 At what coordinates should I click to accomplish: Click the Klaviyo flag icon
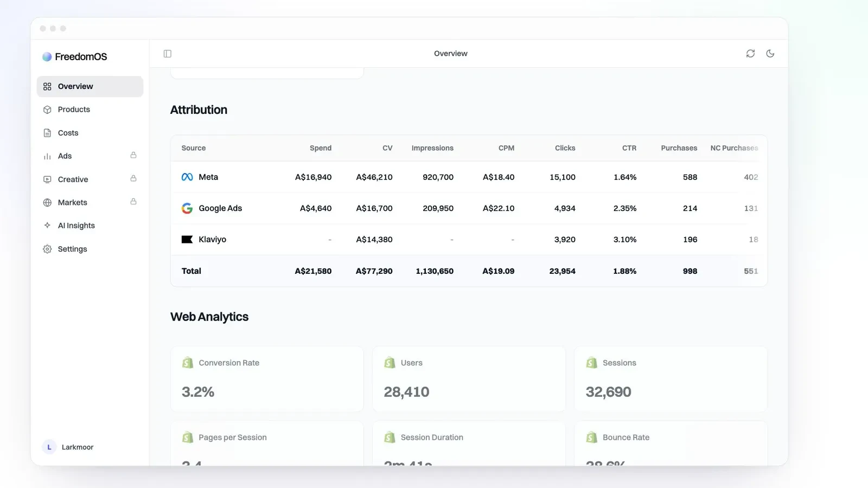(187, 240)
